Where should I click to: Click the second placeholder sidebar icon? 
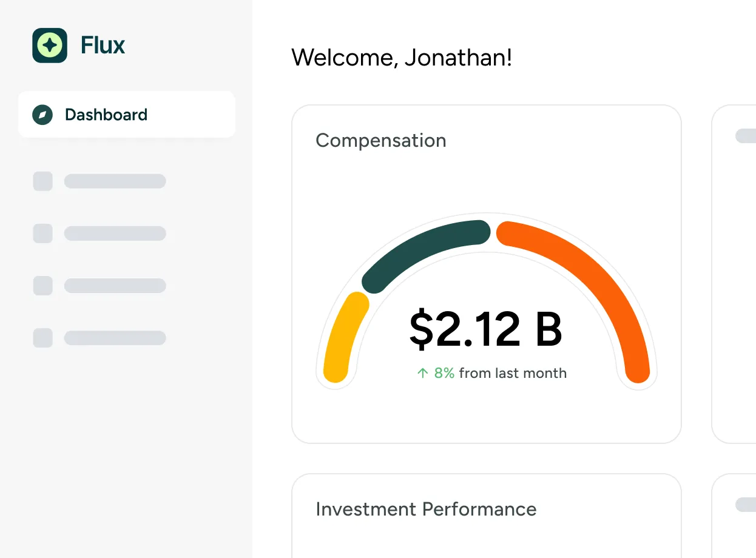[42, 234]
